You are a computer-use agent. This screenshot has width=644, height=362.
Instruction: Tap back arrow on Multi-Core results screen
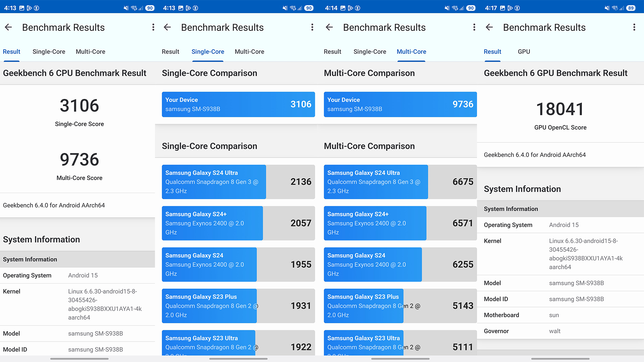tap(329, 27)
